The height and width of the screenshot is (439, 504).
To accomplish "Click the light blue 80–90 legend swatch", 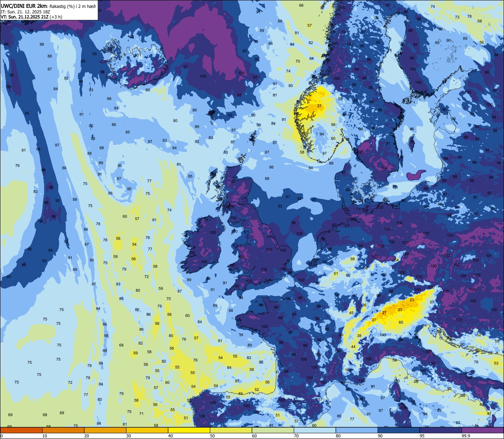I will point(357,430).
